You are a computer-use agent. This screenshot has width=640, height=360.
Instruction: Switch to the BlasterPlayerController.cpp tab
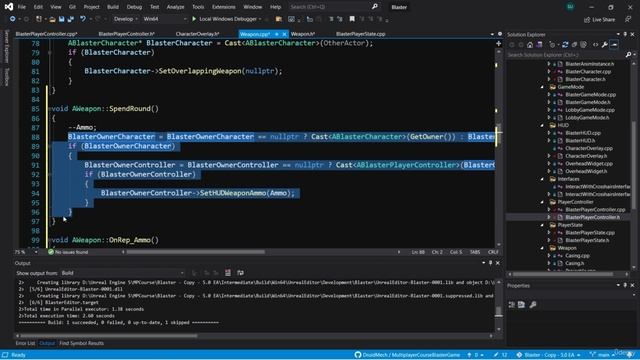[46, 34]
